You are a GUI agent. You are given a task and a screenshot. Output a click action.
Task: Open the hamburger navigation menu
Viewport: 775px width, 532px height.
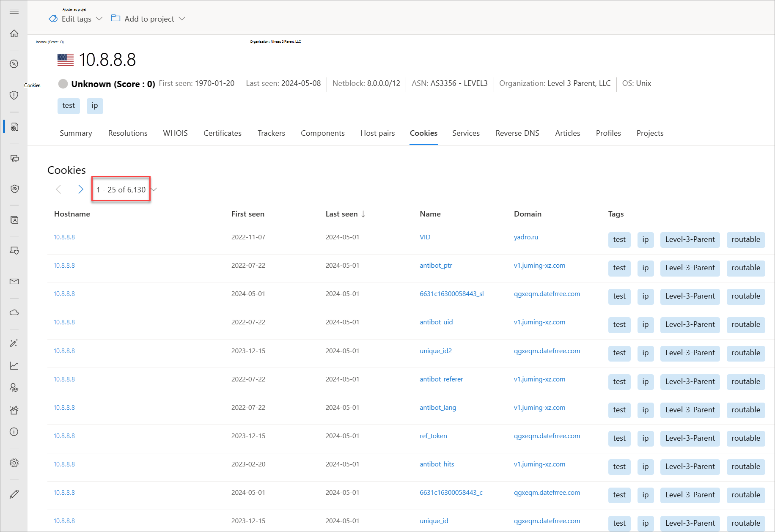pyautogui.click(x=14, y=11)
